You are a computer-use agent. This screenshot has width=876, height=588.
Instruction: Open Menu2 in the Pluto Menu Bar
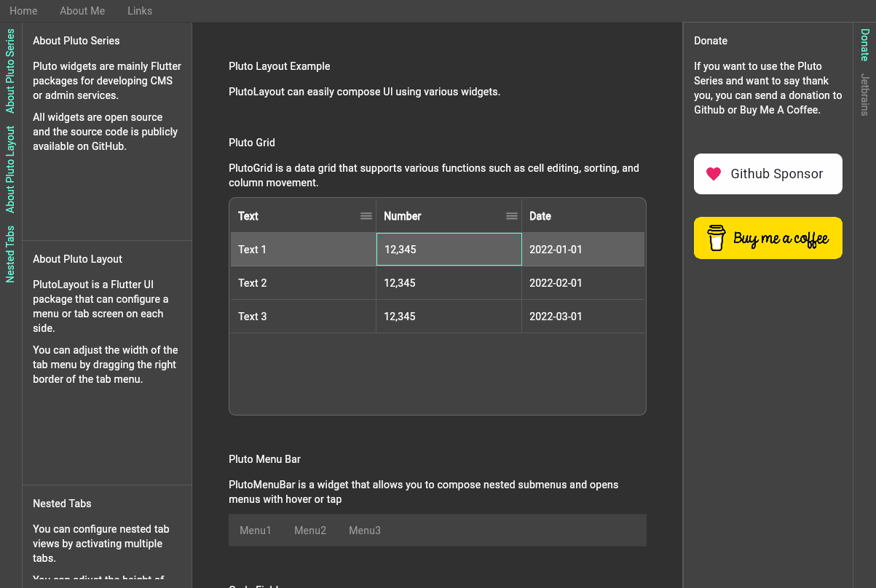tap(310, 530)
